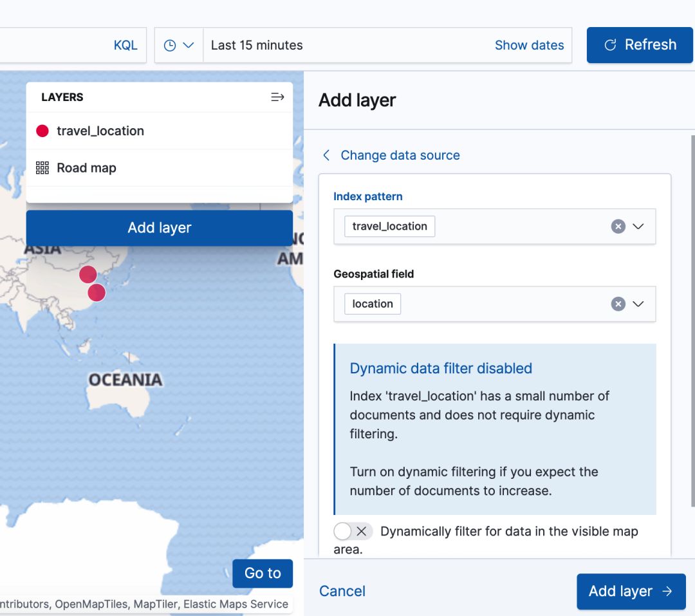695x616 pixels.
Task: Select the travel_location layer entry
Action: click(x=100, y=131)
